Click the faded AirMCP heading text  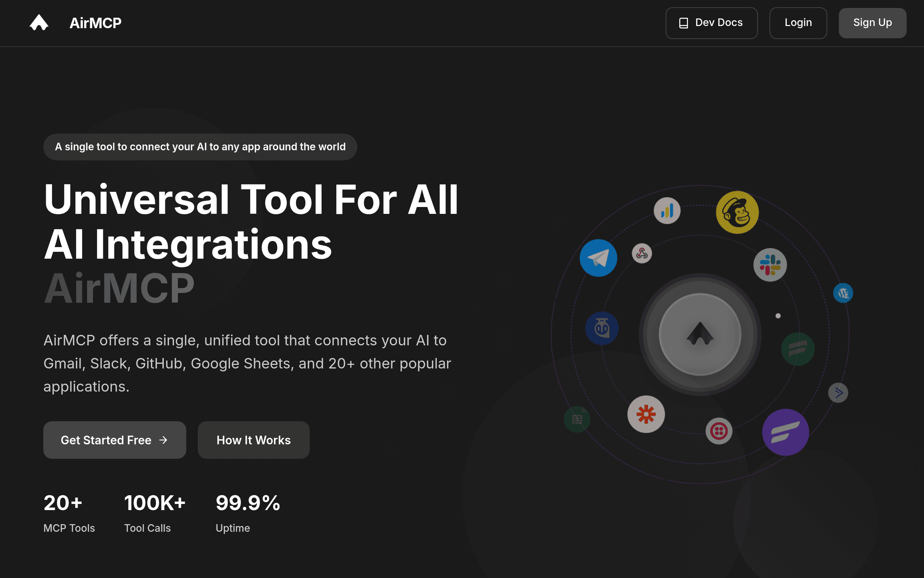point(119,288)
